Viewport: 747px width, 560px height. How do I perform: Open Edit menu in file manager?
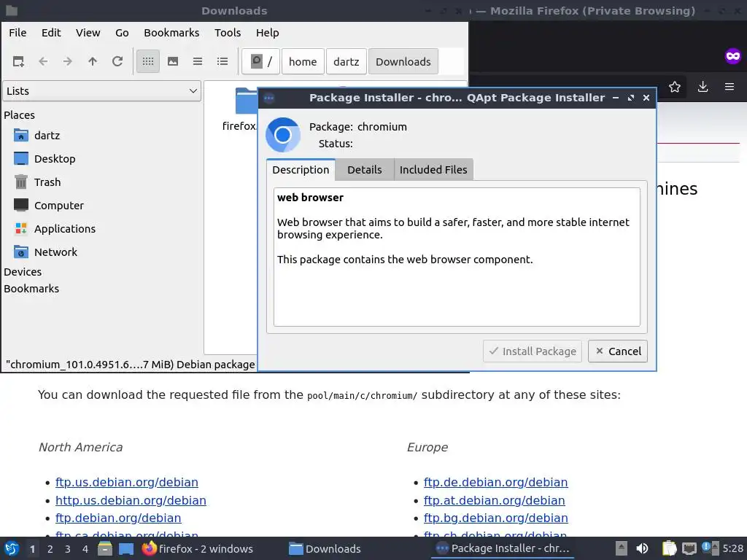point(51,33)
